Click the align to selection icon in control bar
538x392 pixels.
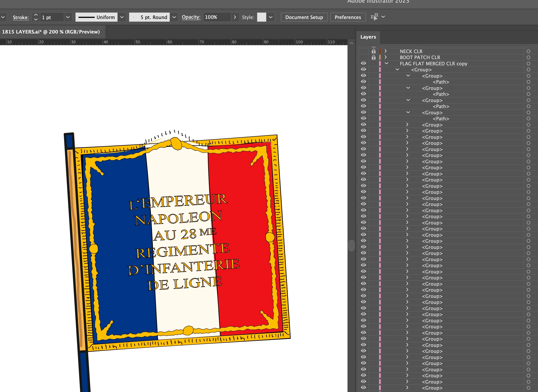coord(374,17)
